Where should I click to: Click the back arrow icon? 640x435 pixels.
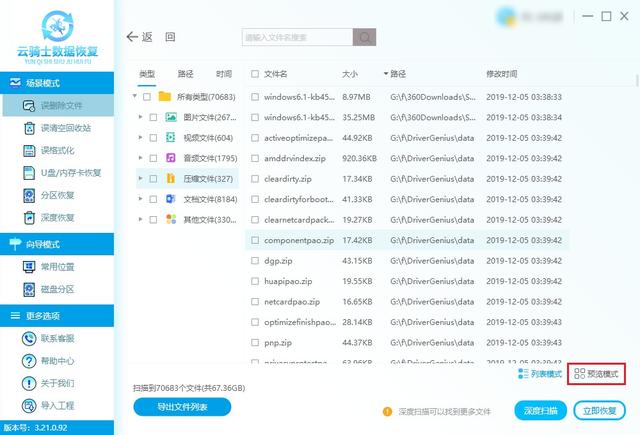coord(132,37)
